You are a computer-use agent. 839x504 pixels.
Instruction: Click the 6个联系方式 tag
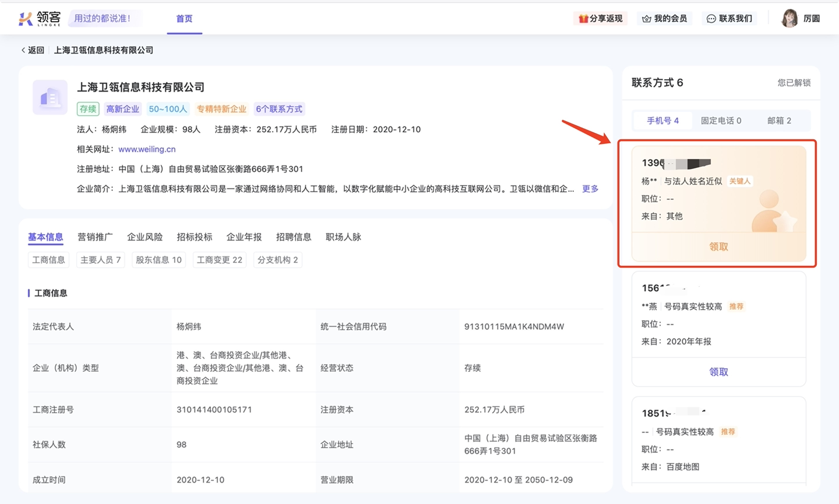pyautogui.click(x=279, y=109)
